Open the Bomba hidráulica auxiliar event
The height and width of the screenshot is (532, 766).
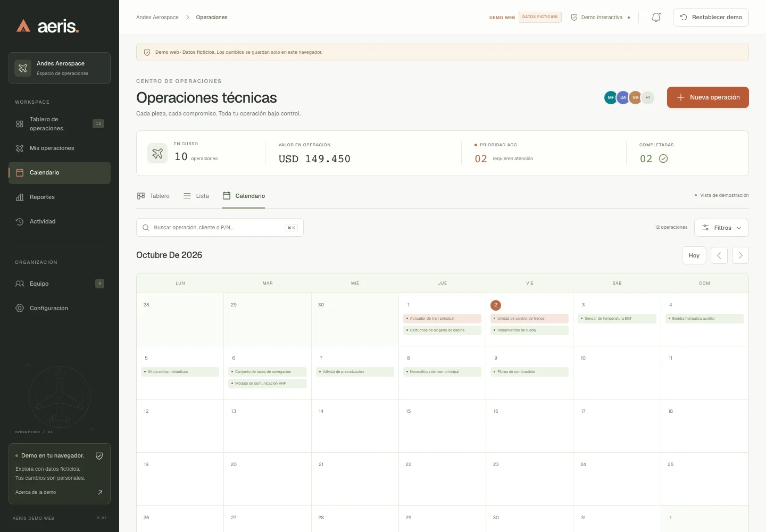click(x=704, y=319)
